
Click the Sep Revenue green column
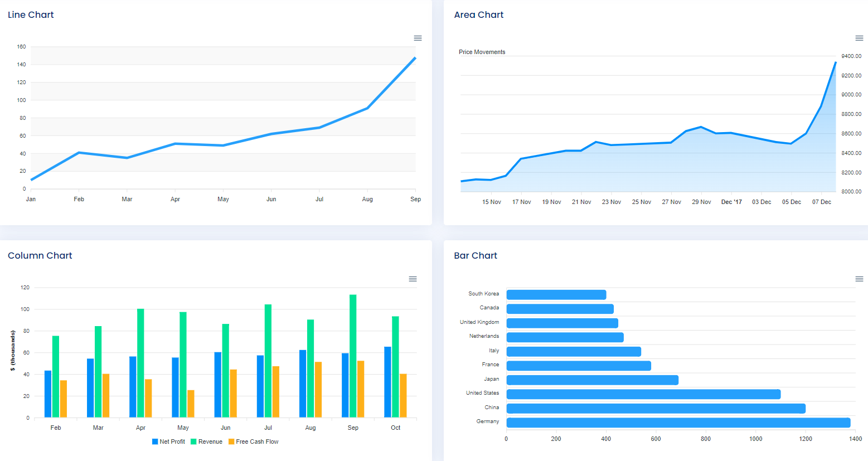pos(353,356)
